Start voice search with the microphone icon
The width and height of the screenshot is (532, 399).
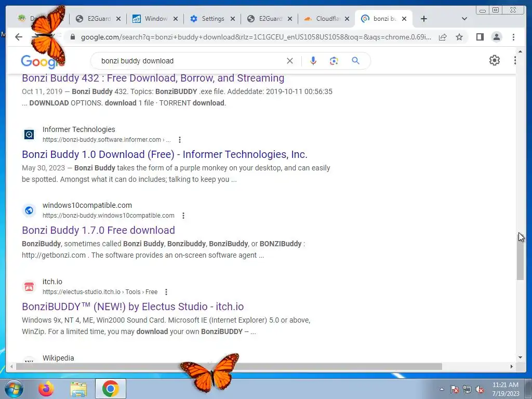(x=313, y=61)
